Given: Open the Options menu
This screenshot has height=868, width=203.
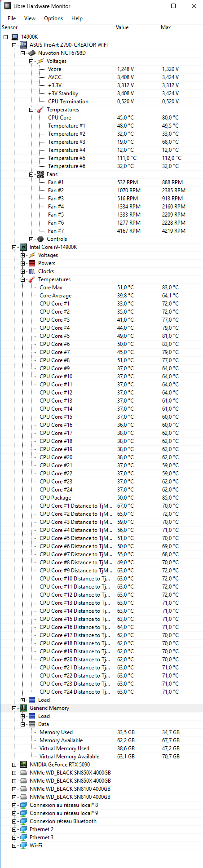Looking at the screenshot, I should (x=53, y=18).
